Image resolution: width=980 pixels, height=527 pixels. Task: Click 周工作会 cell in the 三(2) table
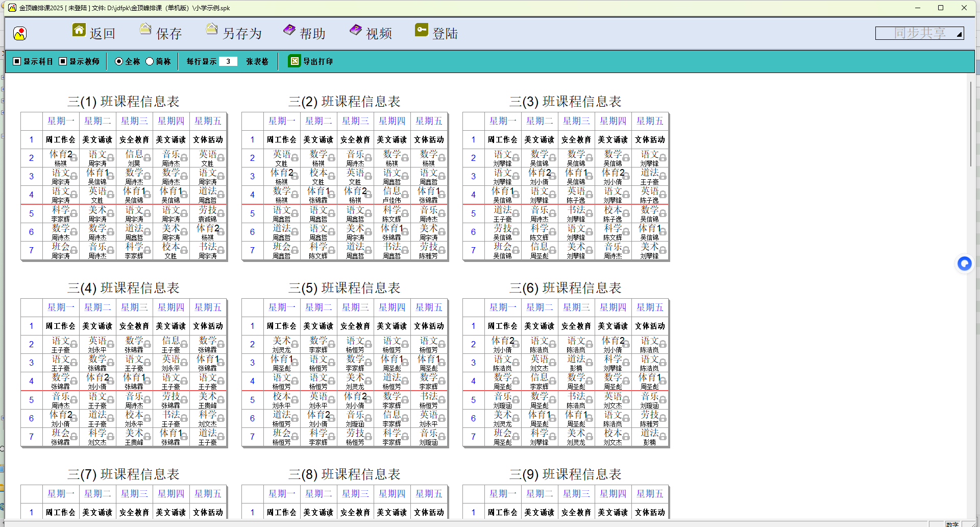pyautogui.click(x=281, y=139)
